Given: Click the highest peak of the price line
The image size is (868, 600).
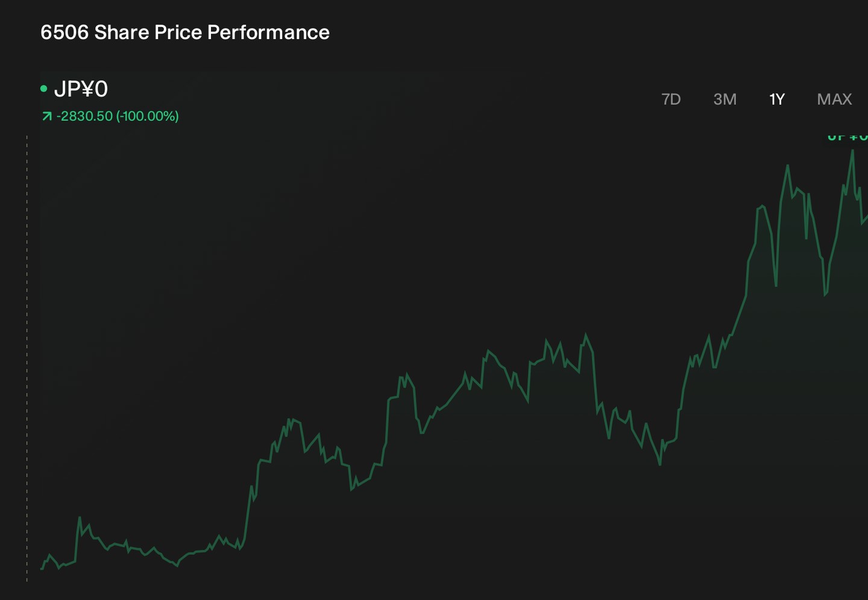Looking at the screenshot, I should point(852,151).
